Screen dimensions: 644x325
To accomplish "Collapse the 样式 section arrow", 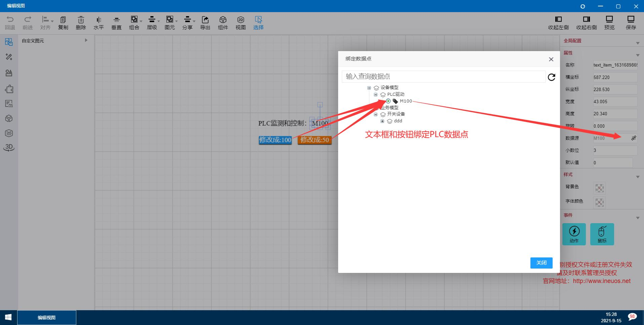I will pos(638,177).
